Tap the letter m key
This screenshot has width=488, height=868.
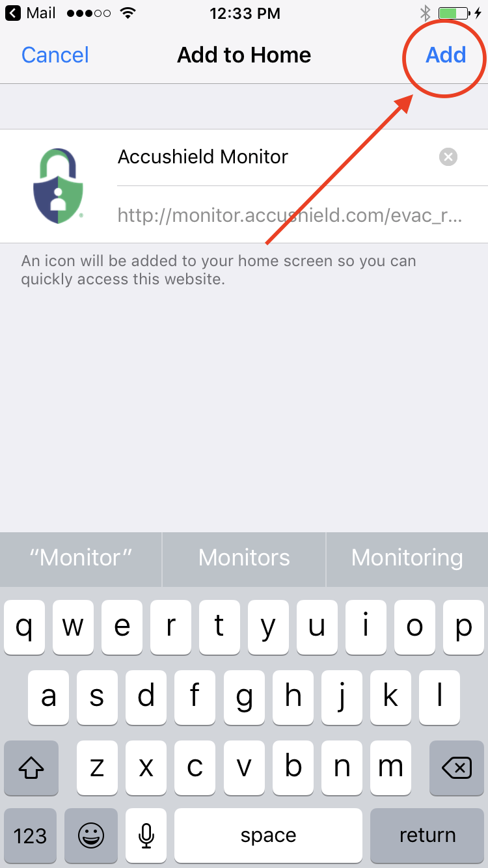390,768
